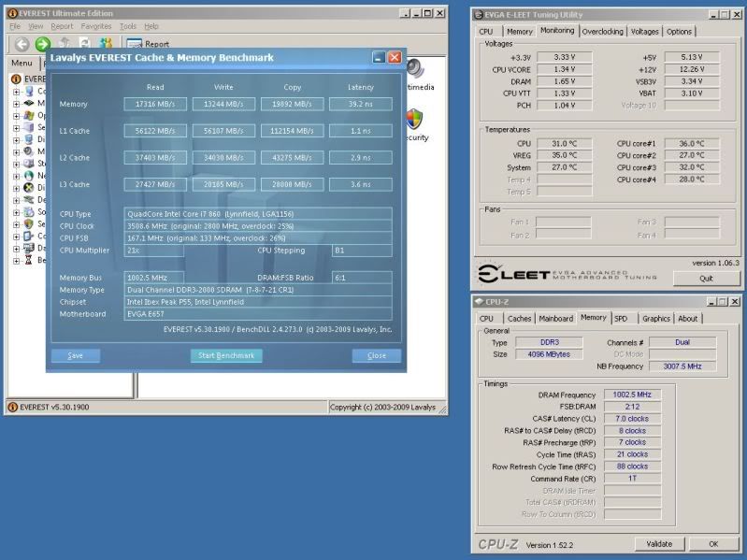Click OK in the CPU-Z window
747x560 pixels.
713,544
